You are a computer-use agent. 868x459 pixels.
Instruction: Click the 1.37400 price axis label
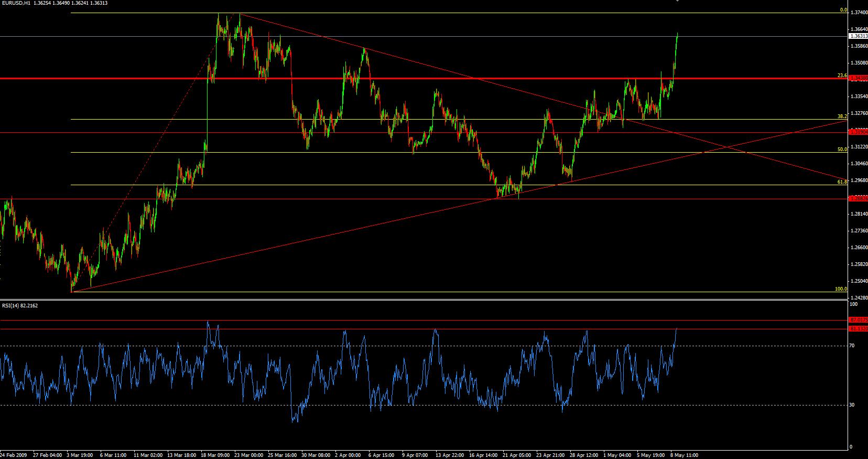[x=859, y=12]
